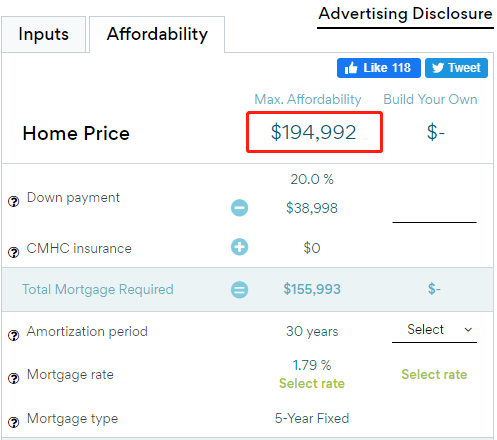497x440 pixels.
Task: Click the minus icon beside Down payment
Action: 239,208
